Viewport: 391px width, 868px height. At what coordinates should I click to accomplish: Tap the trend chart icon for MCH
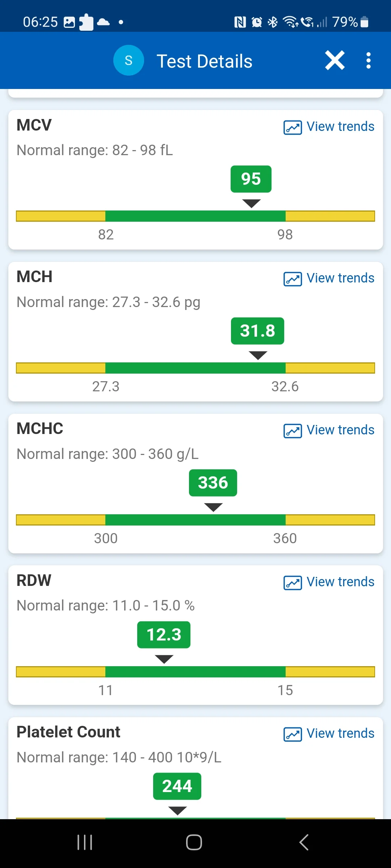pyautogui.click(x=293, y=279)
